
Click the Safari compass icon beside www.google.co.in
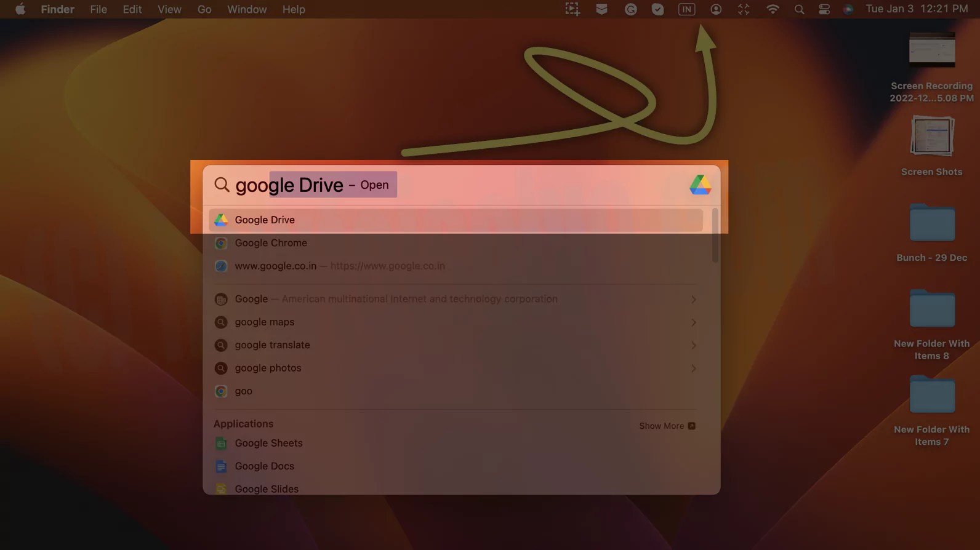221,266
